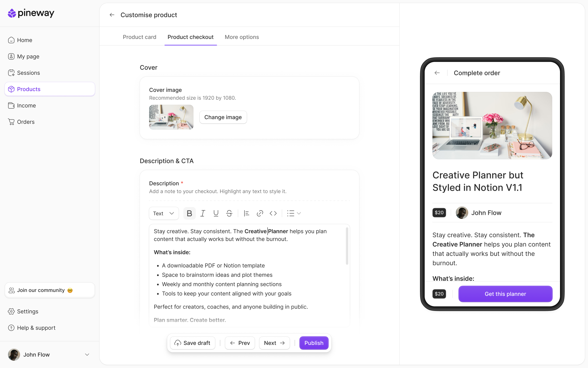The width and height of the screenshot is (588, 368).
Task: Open the text alignment option
Action: tap(246, 213)
